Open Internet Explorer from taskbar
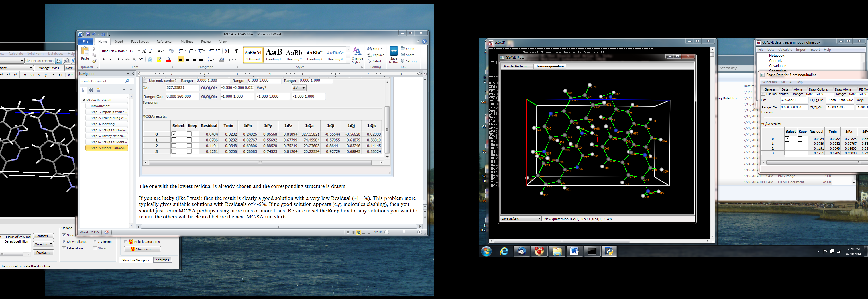Screen dimensions: 868x299 click(x=504, y=251)
